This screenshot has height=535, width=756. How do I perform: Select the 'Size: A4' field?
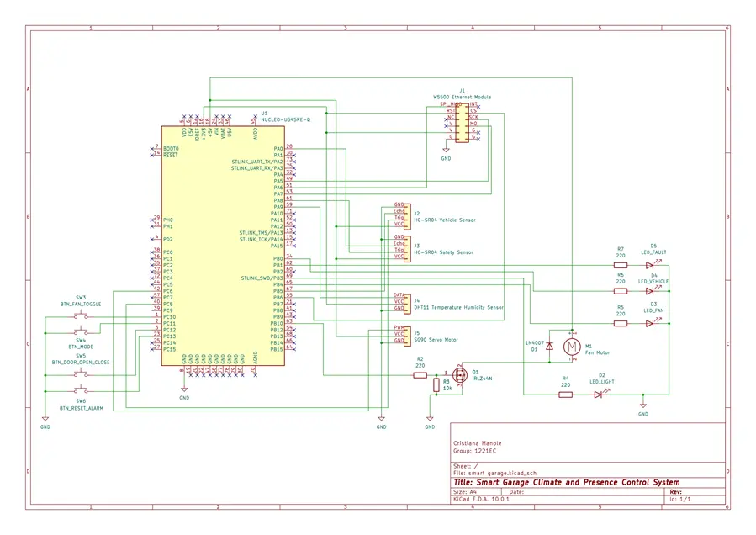coord(465,492)
